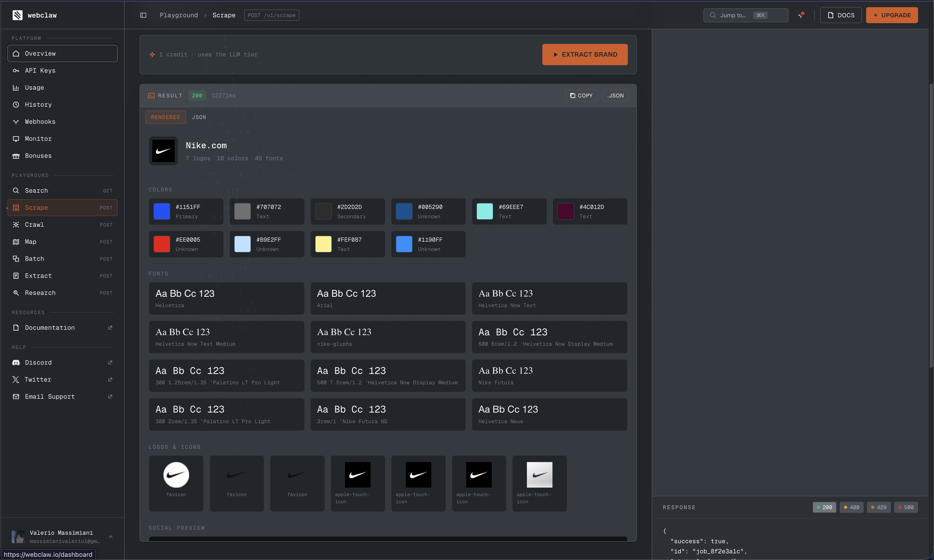Switch to the RENDERED result tab
The height and width of the screenshot is (560, 934).
[x=166, y=117]
